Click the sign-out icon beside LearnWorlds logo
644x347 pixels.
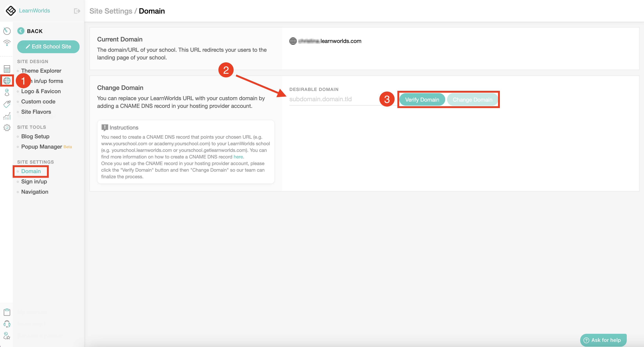point(77,11)
